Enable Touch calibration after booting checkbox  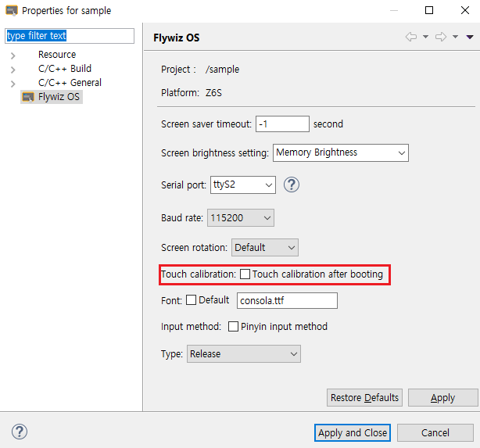click(245, 274)
